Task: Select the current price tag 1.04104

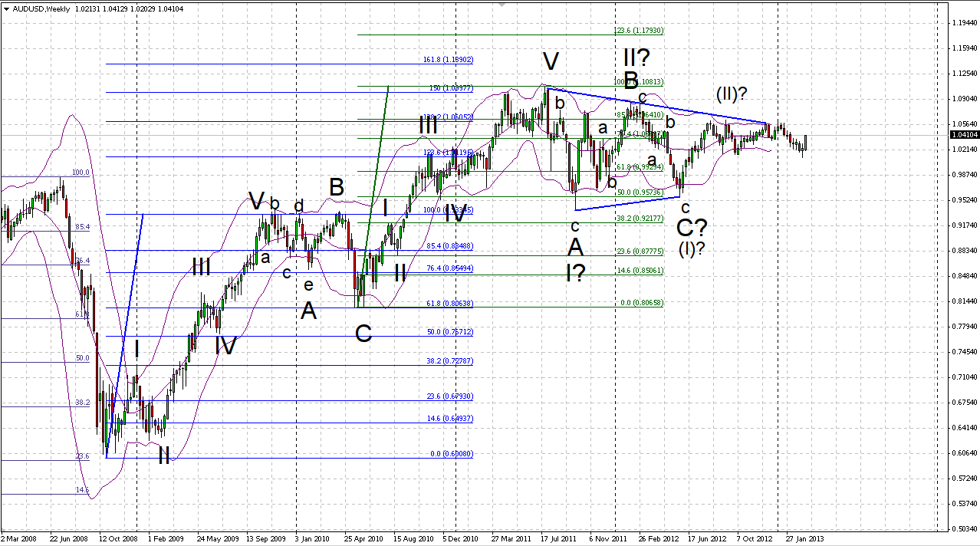Action: click(x=963, y=134)
